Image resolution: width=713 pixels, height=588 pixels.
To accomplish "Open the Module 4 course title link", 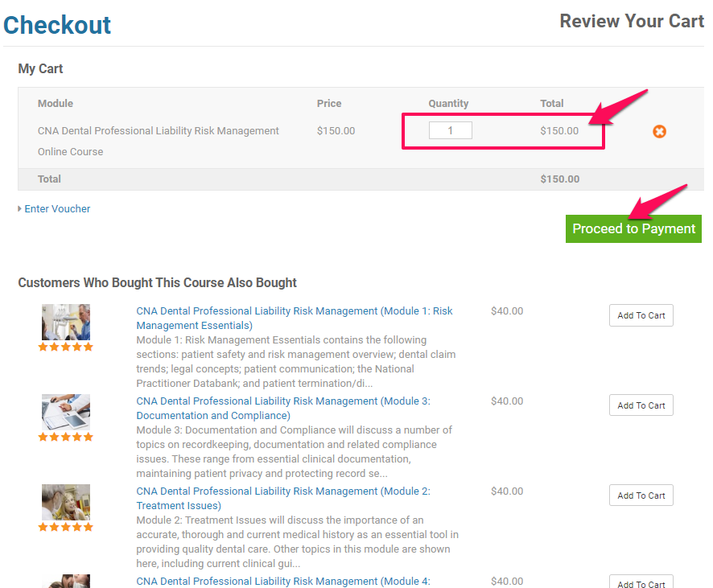I will click(283, 582).
